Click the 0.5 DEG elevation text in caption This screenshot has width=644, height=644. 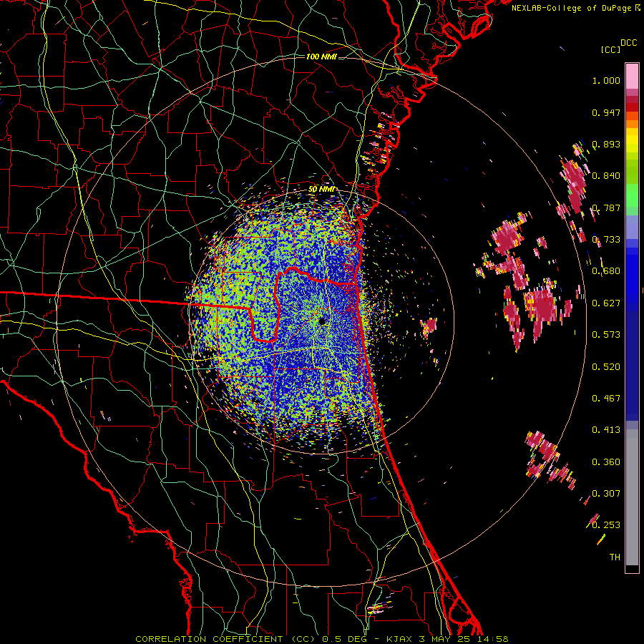(344, 639)
